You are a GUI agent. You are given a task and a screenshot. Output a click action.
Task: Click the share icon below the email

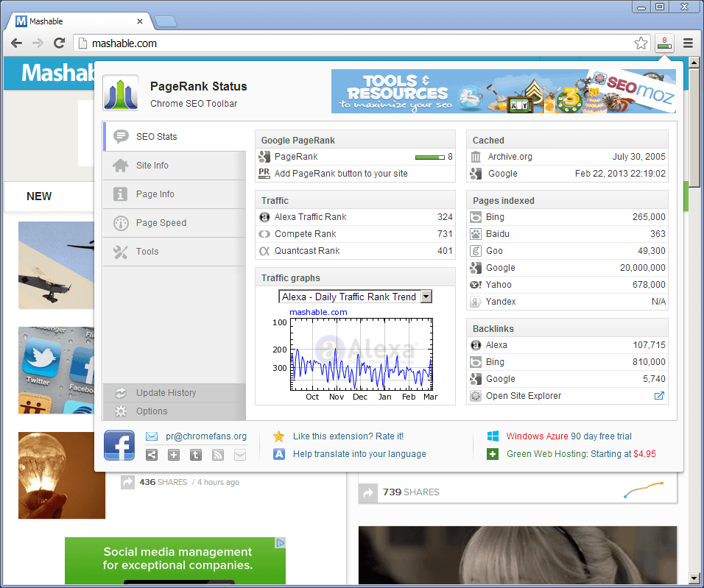click(152, 455)
